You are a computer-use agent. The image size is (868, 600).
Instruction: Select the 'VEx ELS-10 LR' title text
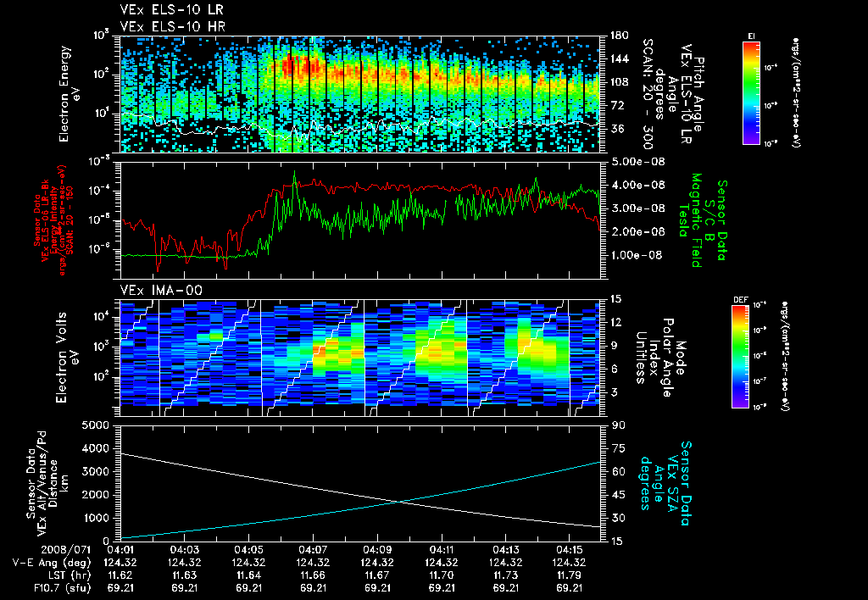pyautogui.click(x=171, y=10)
